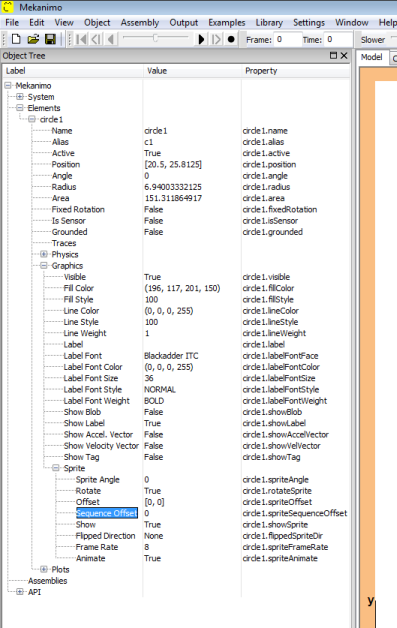Open the Settings menu
Viewport: 397px width, 628px height.
tap(309, 23)
